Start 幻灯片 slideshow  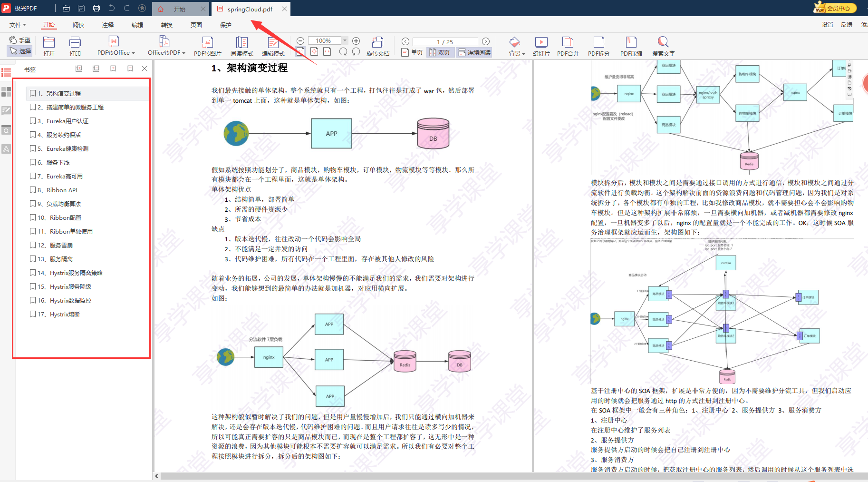pos(541,46)
